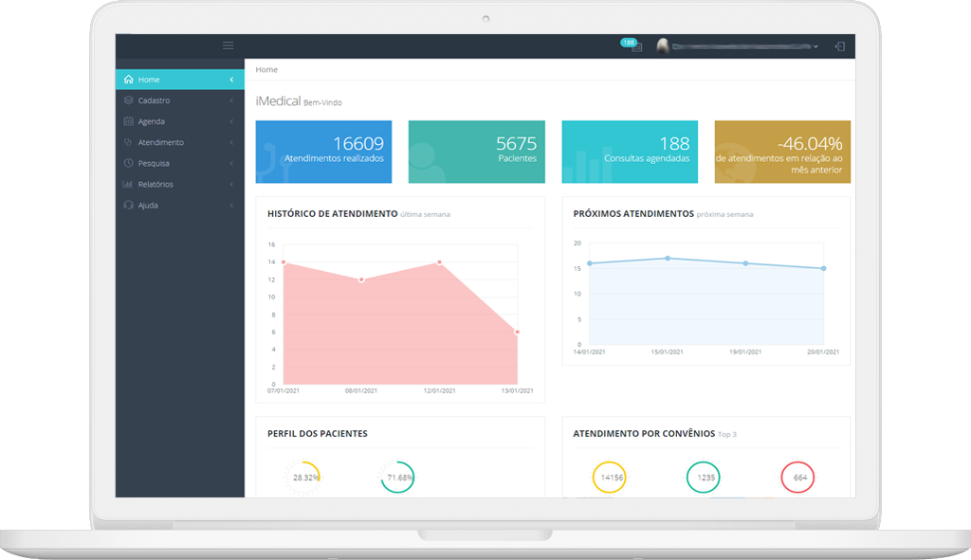Click the Relatórios bar chart icon
The width and height of the screenshot is (971, 560).
(128, 185)
